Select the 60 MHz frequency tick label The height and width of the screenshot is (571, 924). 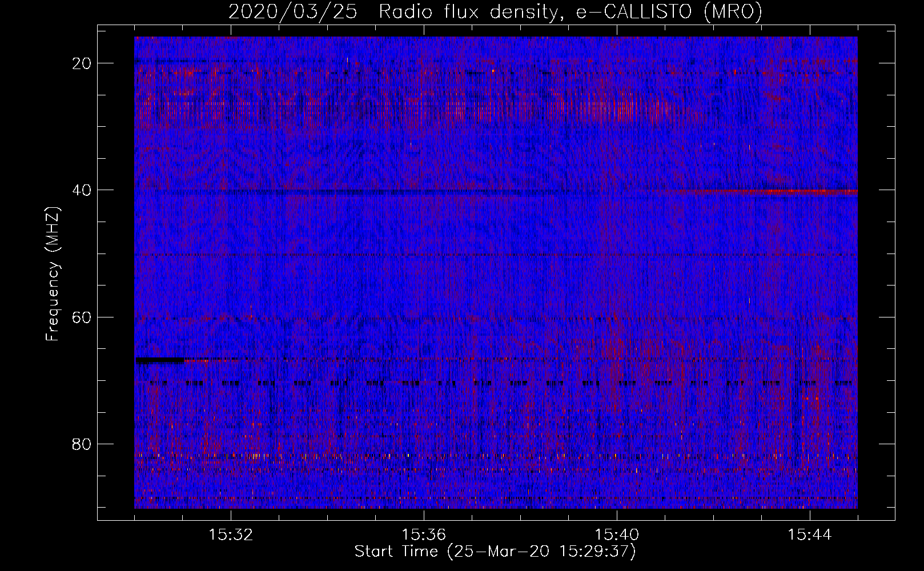(82, 317)
